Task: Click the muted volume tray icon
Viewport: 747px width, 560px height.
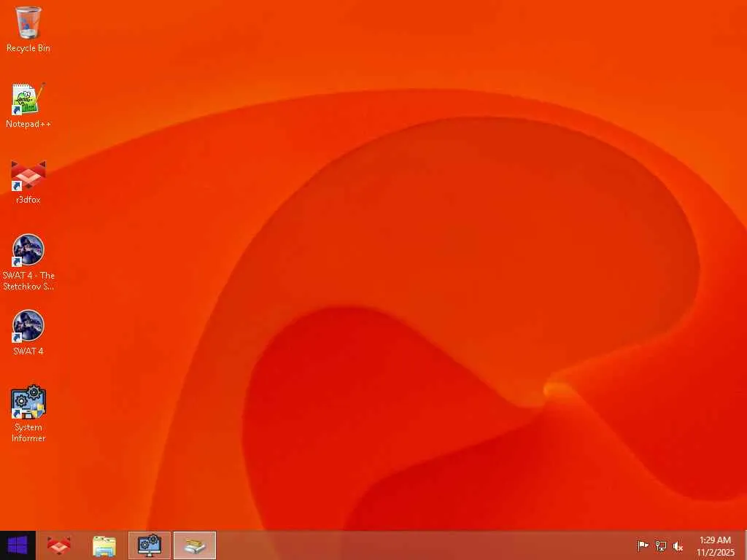Action: 678,545
